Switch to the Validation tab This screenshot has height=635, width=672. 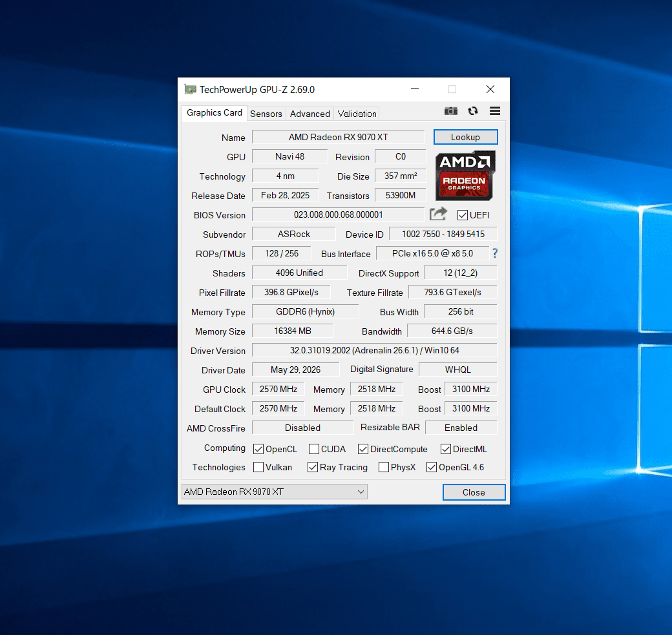357,114
